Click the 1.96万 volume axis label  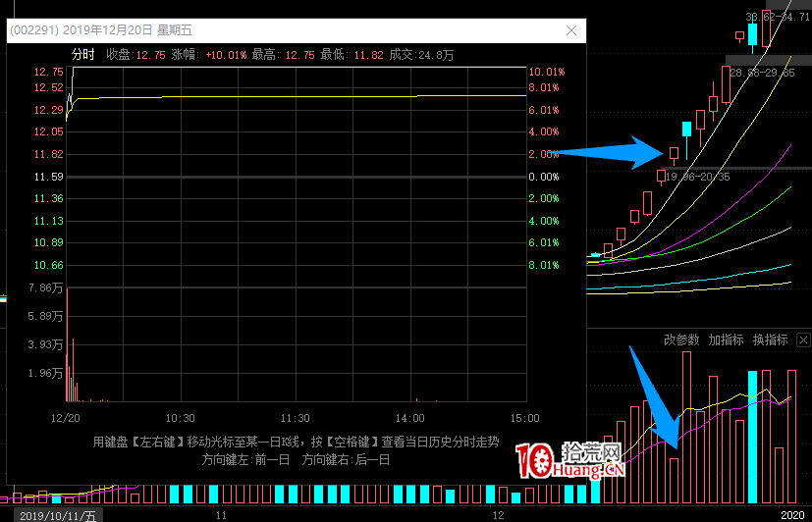[45, 373]
